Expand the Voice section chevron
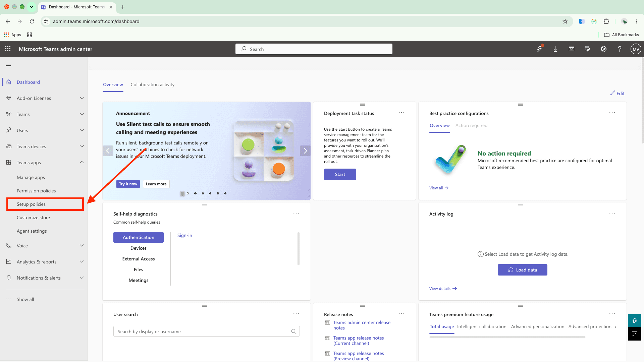 coord(82,246)
